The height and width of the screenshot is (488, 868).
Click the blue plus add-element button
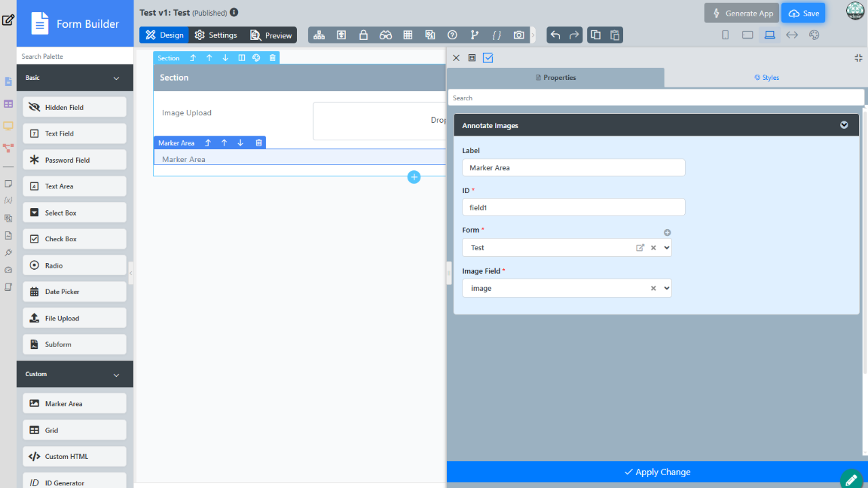coord(414,177)
